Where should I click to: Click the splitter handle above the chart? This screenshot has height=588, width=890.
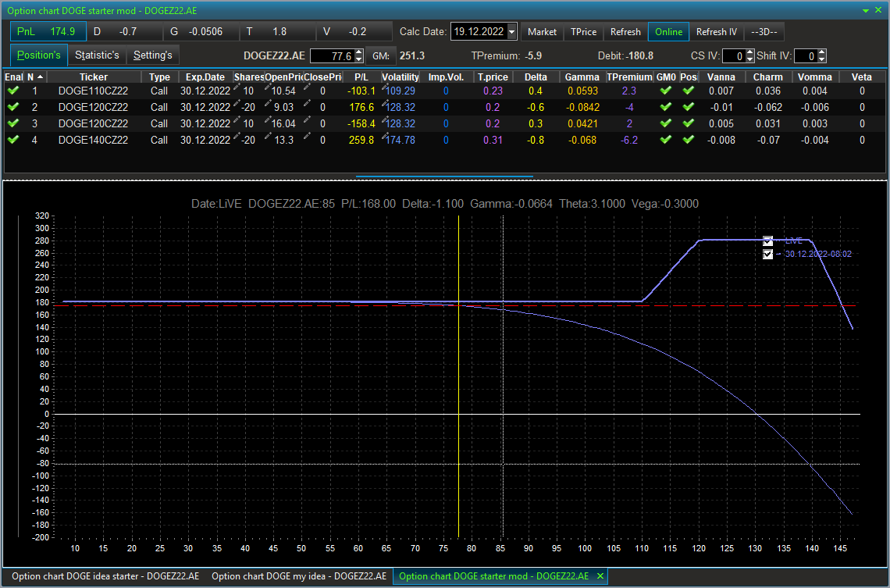pyautogui.click(x=444, y=176)
